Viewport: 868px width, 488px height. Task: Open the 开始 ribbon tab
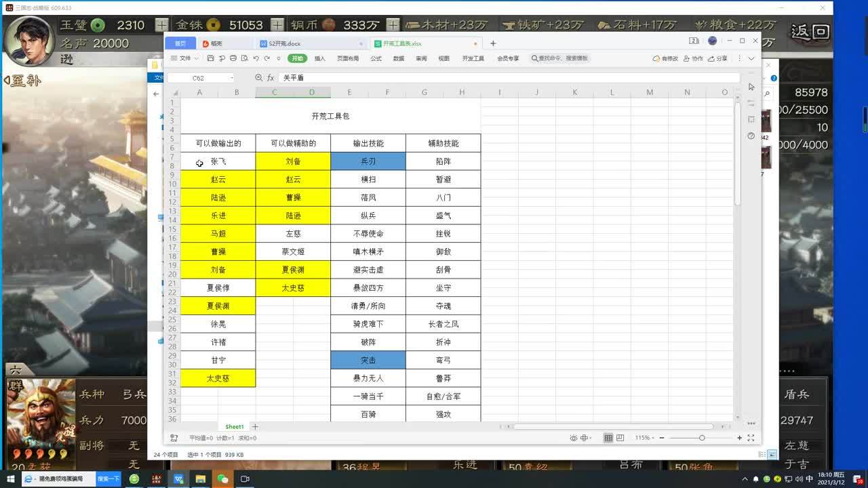coord(297,58)
